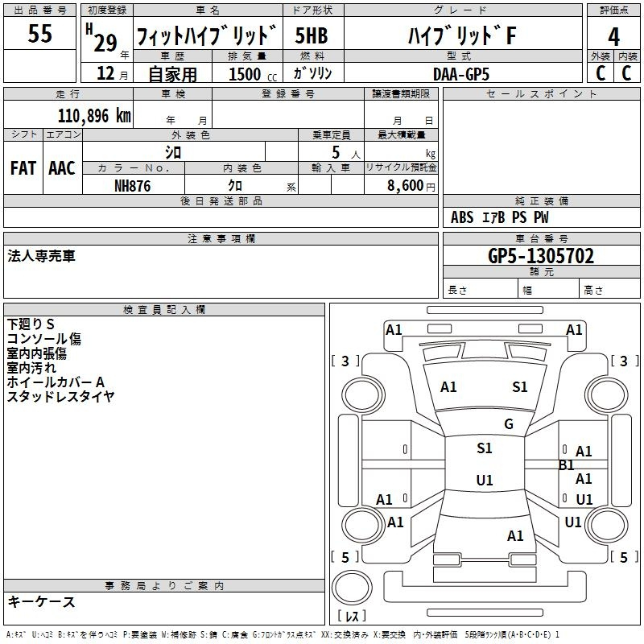Screen dimensions: 644x644
Task: Click the 検査員記入欄 header
Action: point(164,310)
